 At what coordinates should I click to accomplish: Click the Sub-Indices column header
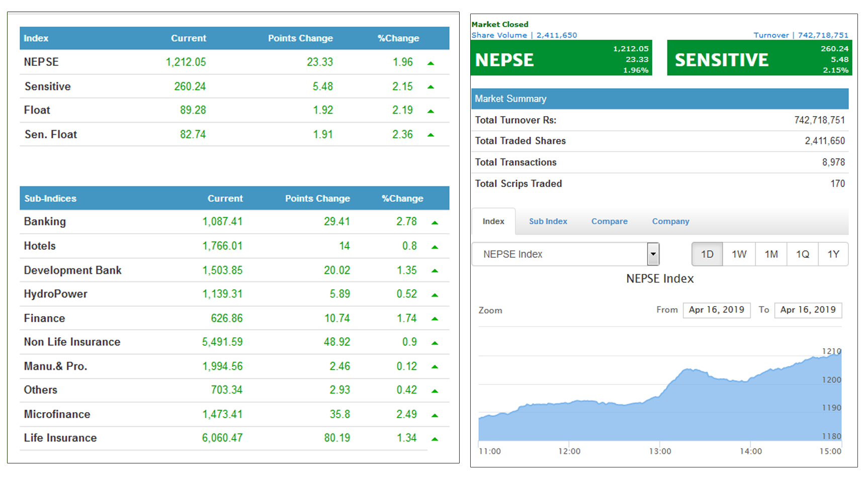click(50, 199)
